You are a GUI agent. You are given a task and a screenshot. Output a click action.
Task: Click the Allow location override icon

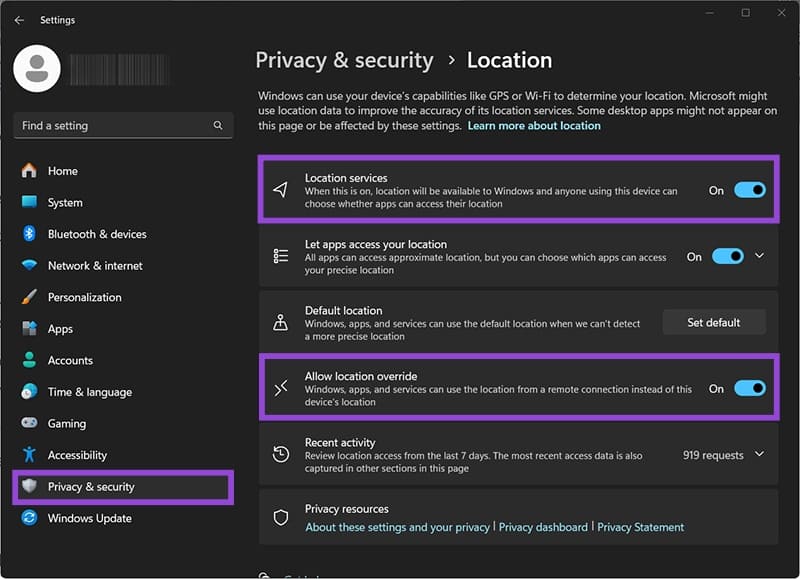[x=281, y=389]
